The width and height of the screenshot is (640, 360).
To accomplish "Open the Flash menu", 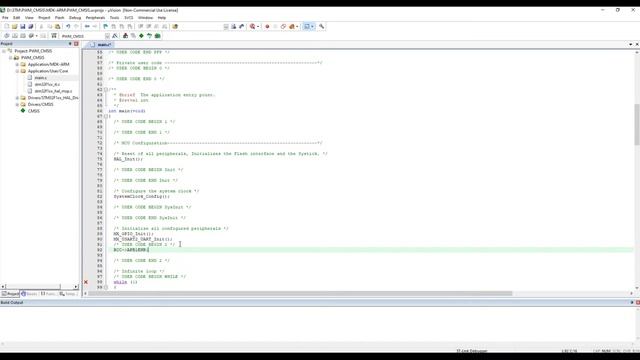I will pos(60,18).
